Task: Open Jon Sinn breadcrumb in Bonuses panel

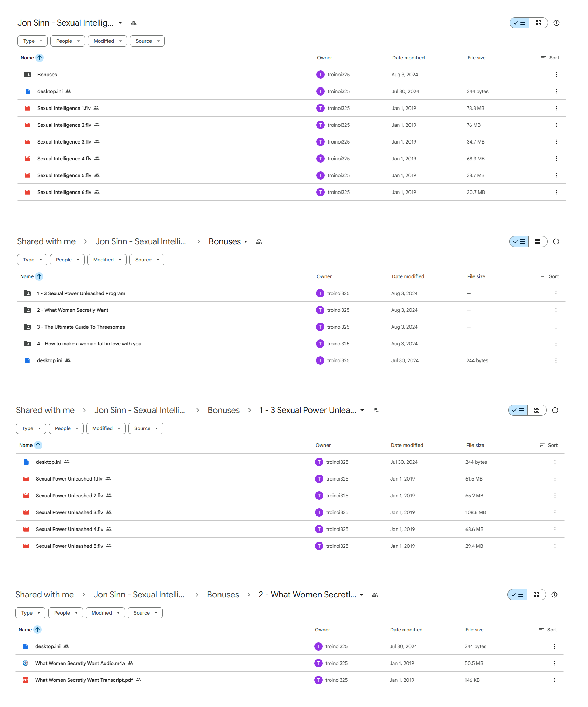Action: [x=141, y=241]
